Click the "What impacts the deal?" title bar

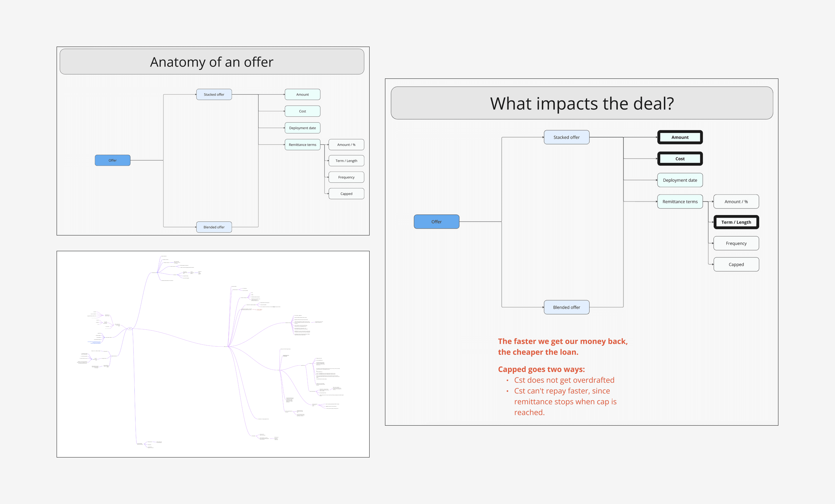coord(582,104)
